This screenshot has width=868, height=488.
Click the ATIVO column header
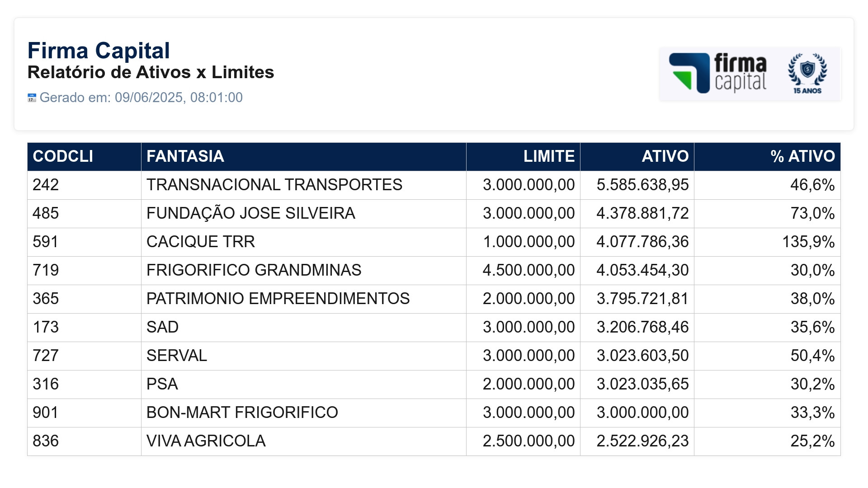(x=637, y=157)
